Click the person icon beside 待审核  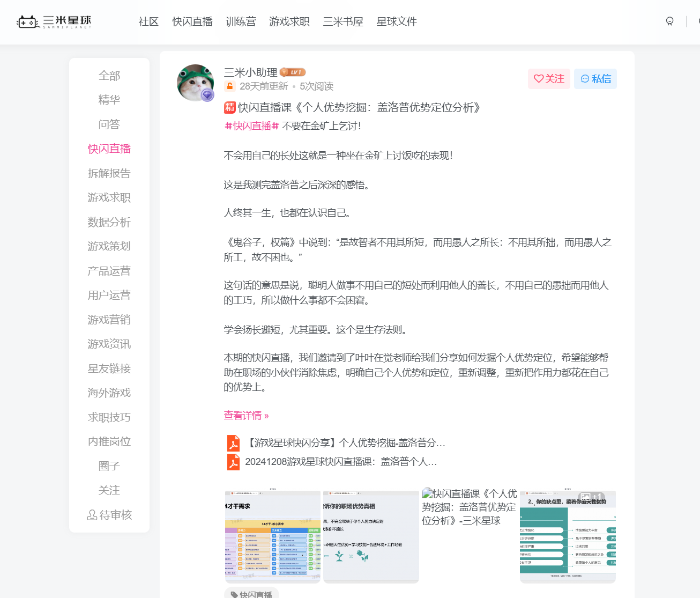click(x=92, y=515)
